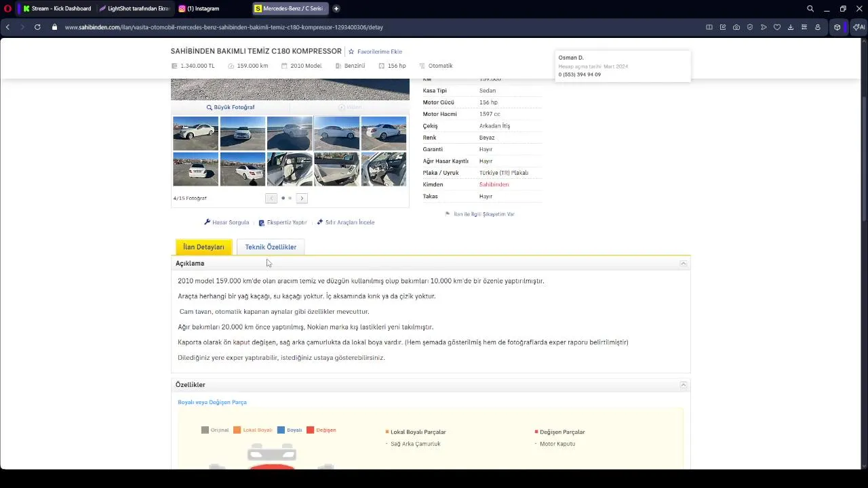The image size is (868, 488).
Task: Select the first interior photo thumbnail
Action: (290, 169)
